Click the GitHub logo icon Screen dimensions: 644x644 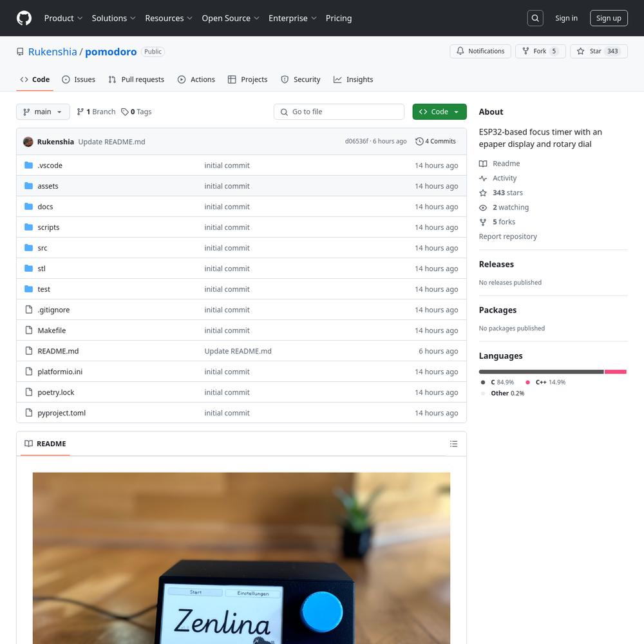(24, 18)
